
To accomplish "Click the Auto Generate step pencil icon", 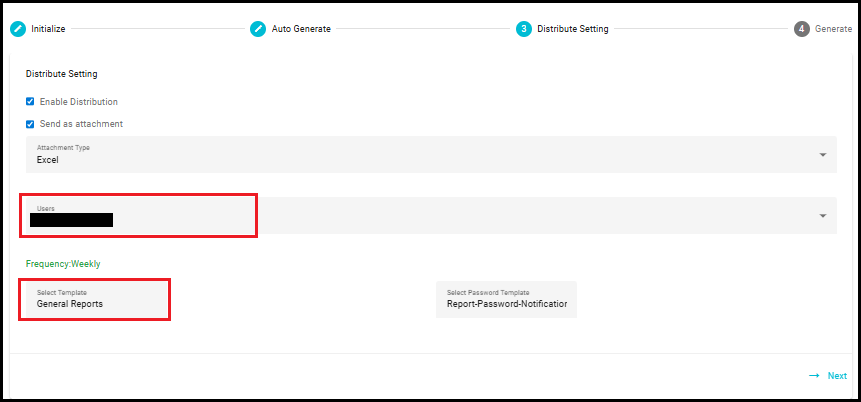I will point(258,29).
